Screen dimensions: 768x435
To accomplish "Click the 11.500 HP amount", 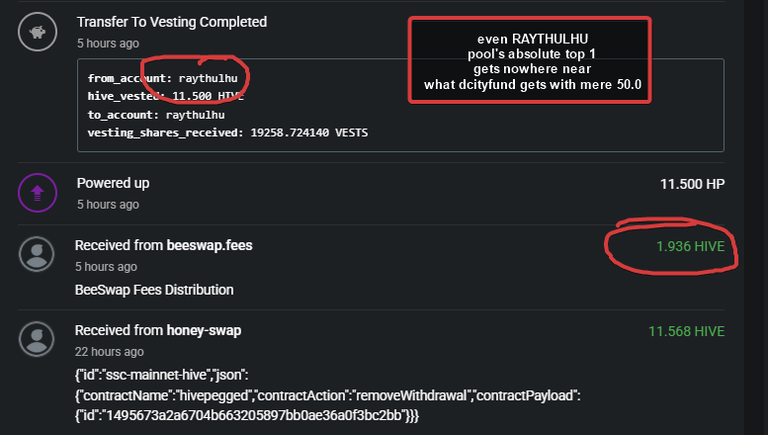I will tap(692, 184).
